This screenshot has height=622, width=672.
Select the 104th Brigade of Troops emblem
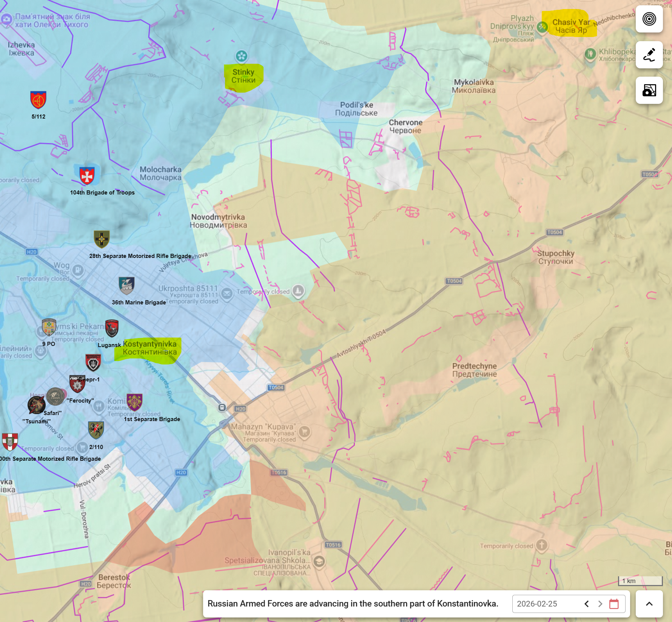[x=87, y=175]
